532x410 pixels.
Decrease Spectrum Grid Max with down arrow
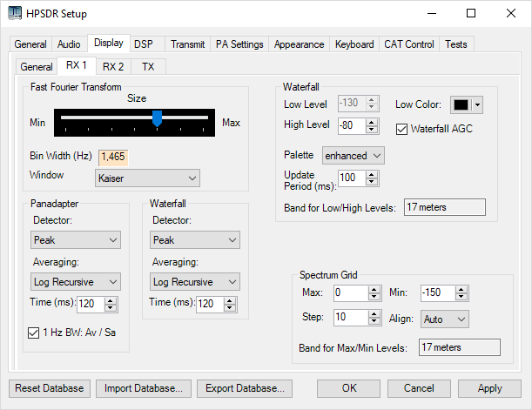tap(374, 297)
